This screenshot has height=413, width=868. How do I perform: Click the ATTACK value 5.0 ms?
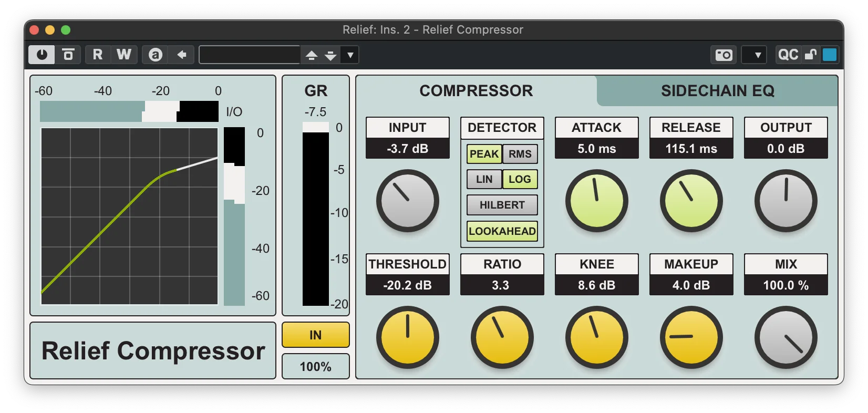(x=597, y=149)
